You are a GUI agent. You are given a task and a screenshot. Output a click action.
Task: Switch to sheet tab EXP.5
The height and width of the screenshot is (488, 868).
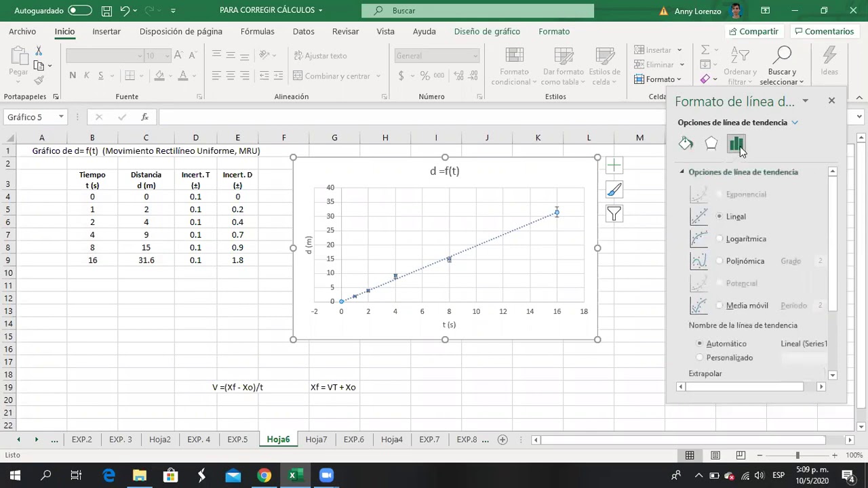click(x=237, y=439)
